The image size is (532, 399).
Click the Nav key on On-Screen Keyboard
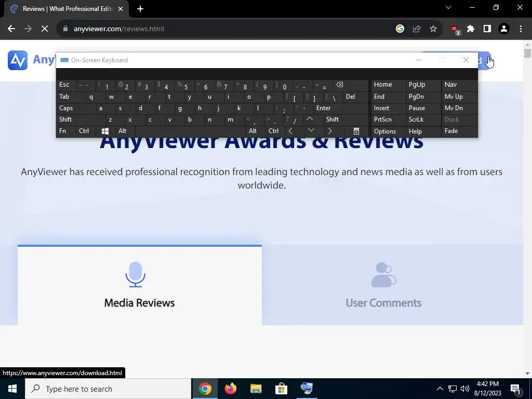(459, 85)
